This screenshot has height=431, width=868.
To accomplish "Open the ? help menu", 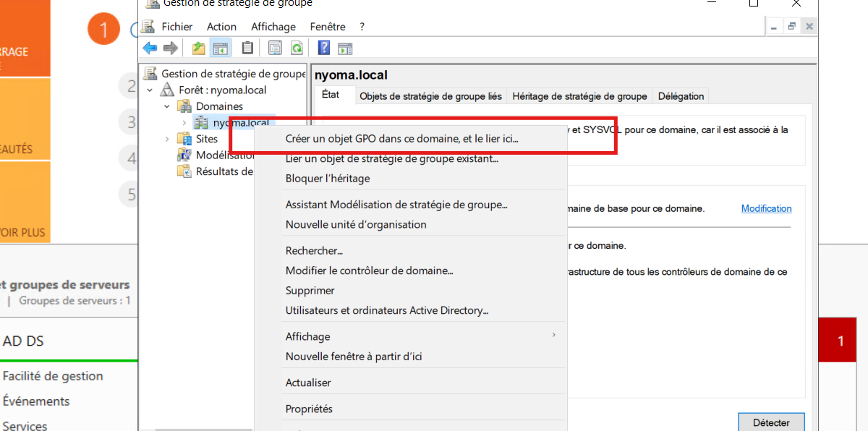I will 362,27.
